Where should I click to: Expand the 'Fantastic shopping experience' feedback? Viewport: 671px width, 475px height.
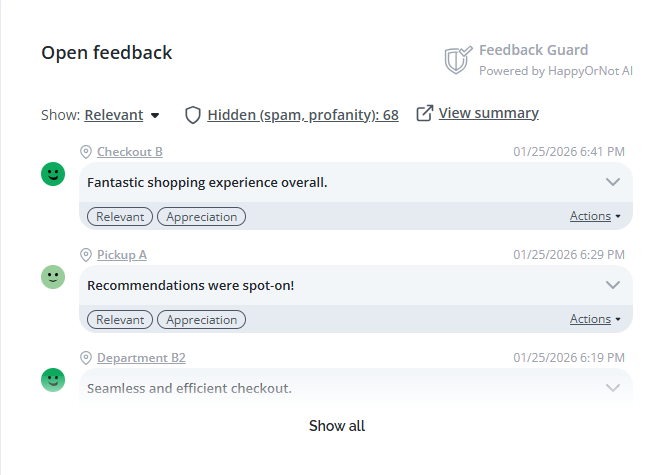tap(614, 182)
